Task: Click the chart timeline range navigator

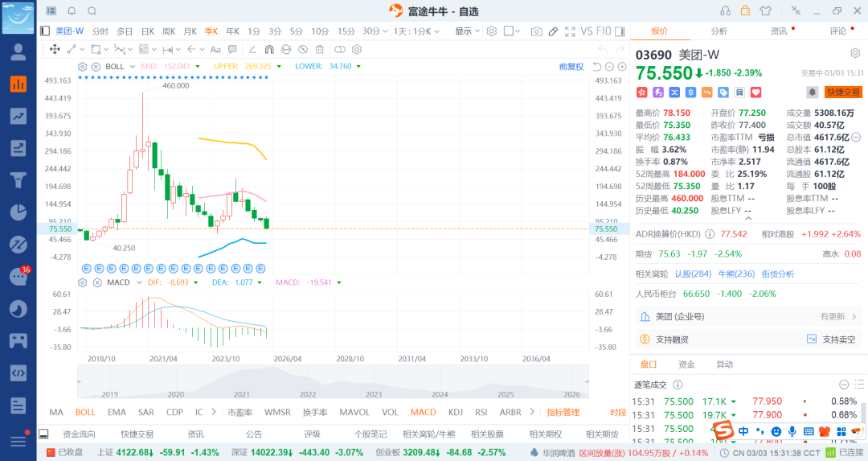Action: 333,382
